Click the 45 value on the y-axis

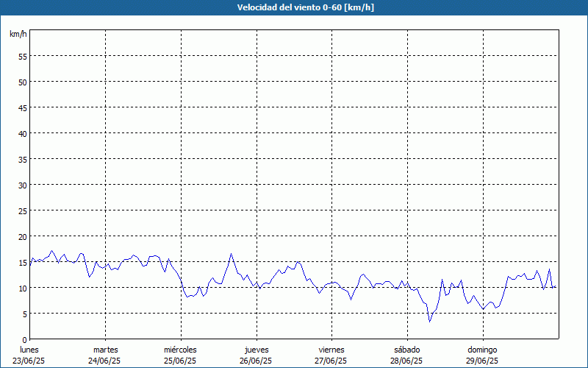point(23,108)
